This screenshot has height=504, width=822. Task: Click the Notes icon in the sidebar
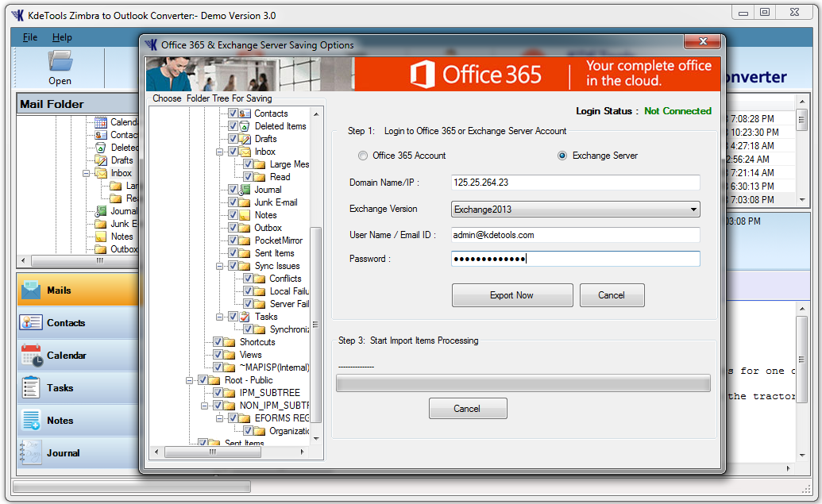click(x=31, y=420)
